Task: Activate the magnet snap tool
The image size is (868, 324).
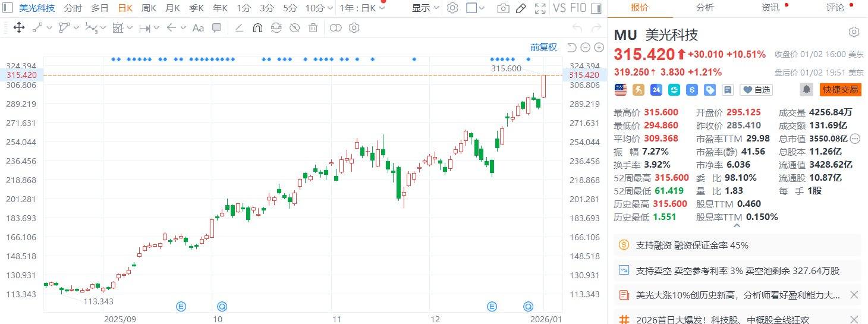Action: click(x=257, y=27)
